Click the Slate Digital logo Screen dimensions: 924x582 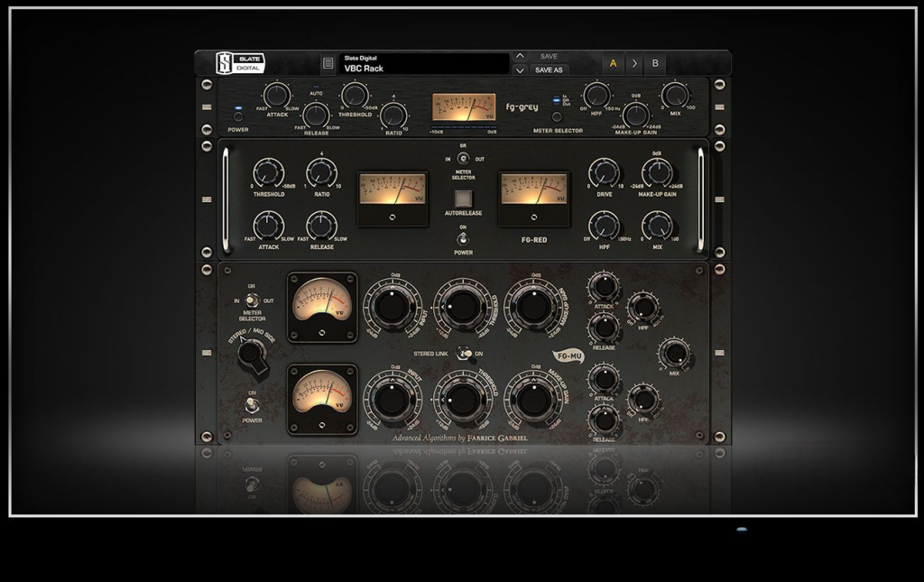(240, 63)
